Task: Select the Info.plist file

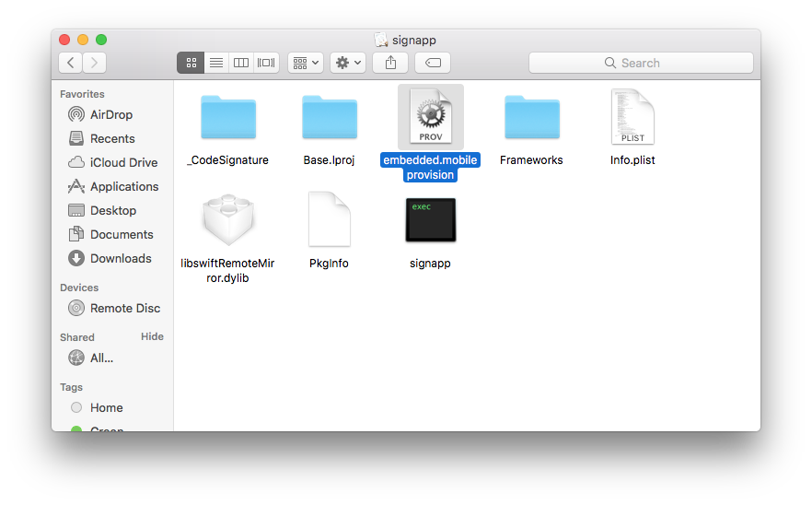Action: click(x=632, y=118)
